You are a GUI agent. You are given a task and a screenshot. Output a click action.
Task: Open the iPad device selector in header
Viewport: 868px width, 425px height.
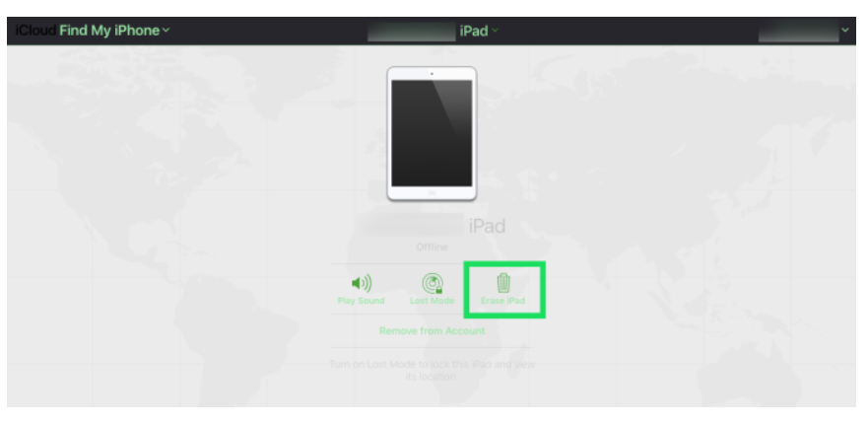[478, 31]
